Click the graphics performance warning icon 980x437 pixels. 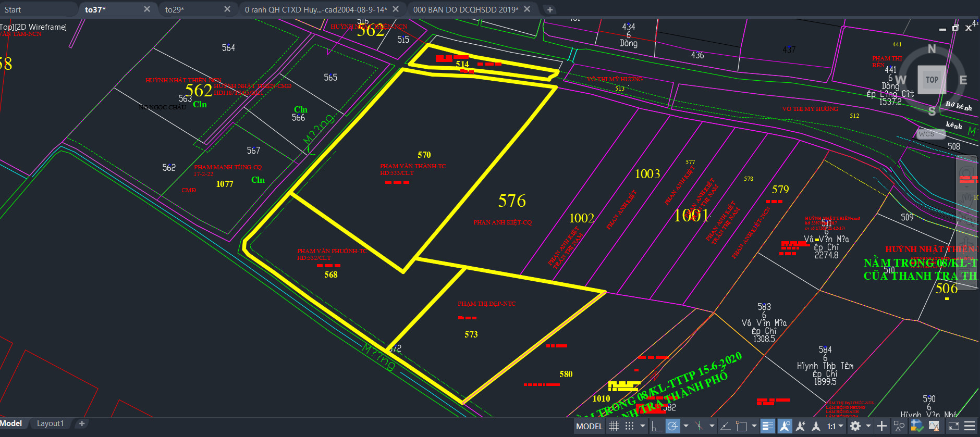pos(934,426)
